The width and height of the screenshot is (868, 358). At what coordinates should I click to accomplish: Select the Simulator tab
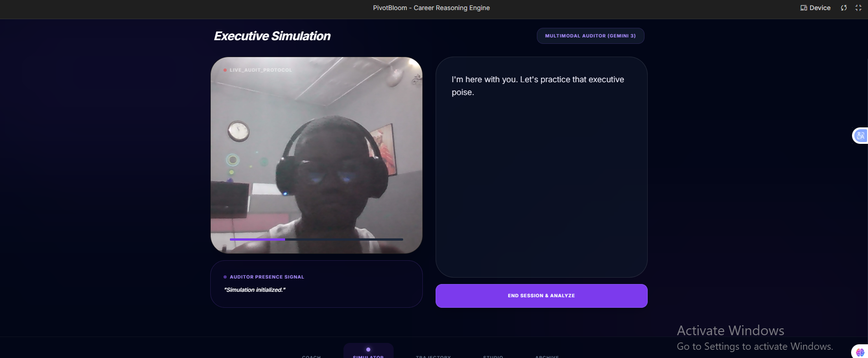point(368,351)
